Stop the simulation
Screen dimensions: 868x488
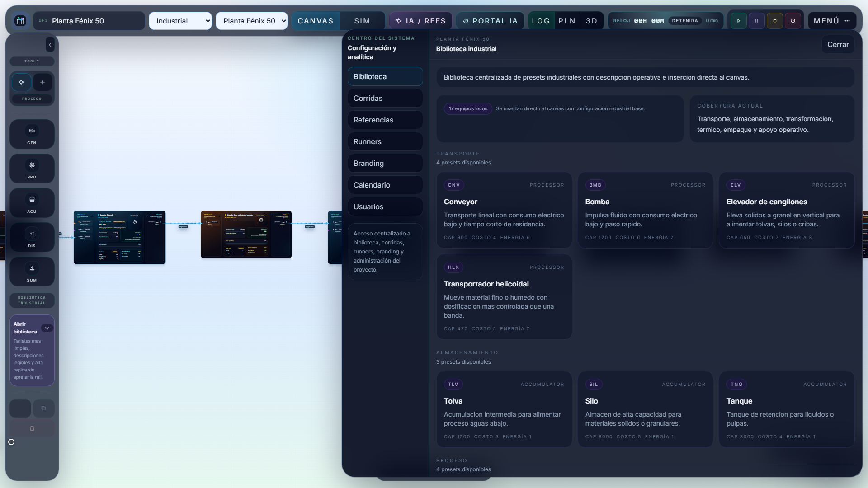[x=775, y=21]
